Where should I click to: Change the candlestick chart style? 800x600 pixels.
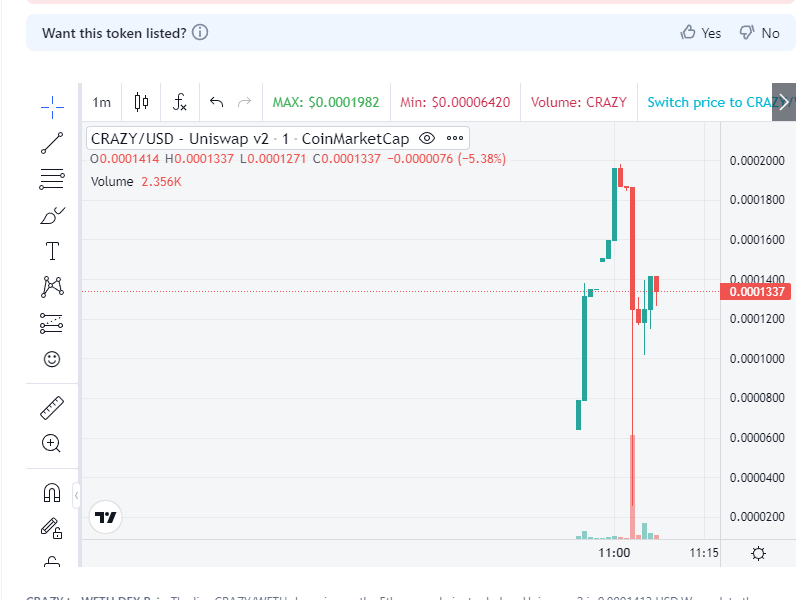[x=141, y=102]
